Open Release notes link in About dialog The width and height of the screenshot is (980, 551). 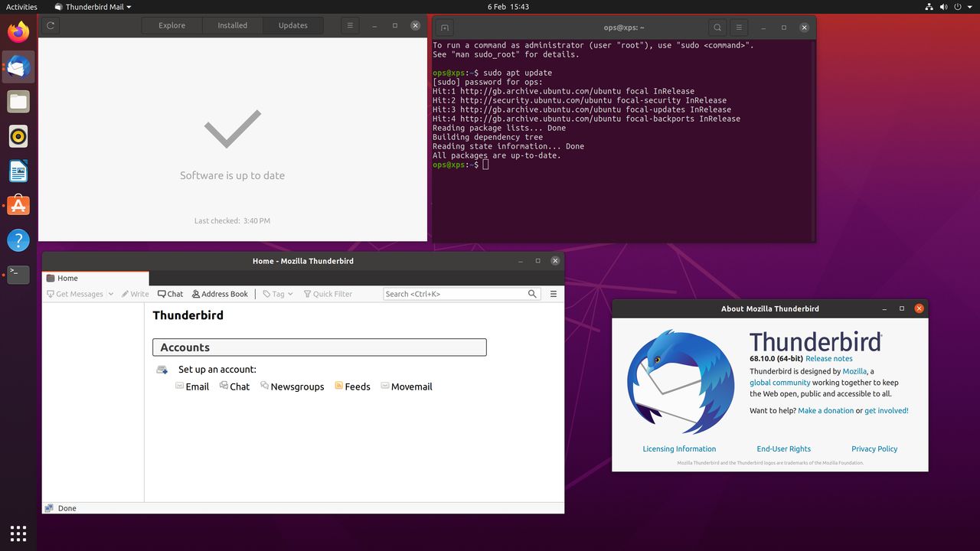829,358
